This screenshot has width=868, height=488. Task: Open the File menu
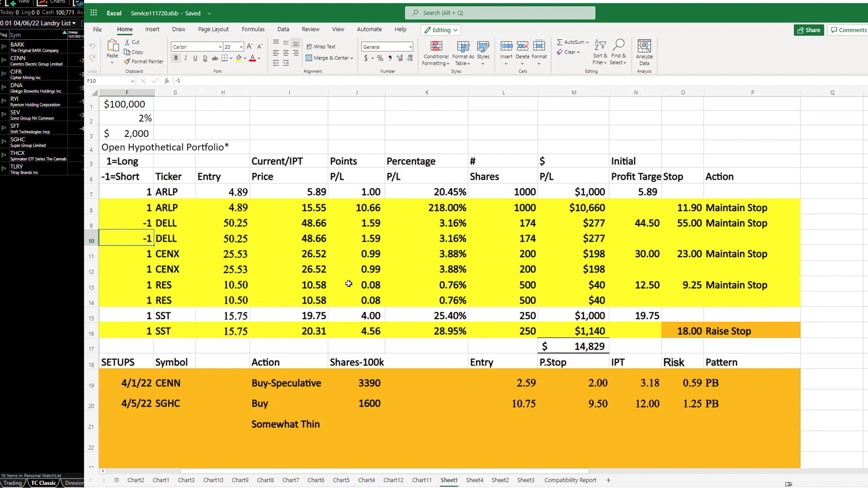(x=97, y=29)
